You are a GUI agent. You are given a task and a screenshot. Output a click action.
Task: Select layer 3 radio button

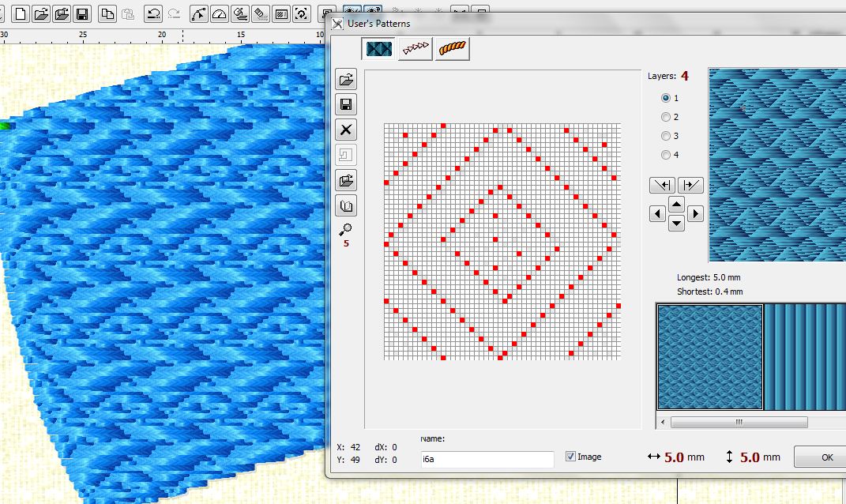coord(666,136)
